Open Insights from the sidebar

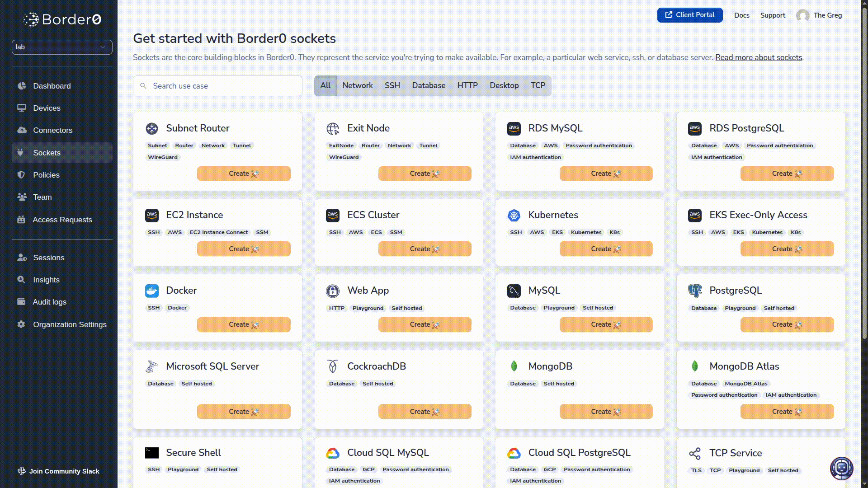pyautogui.click(x=46, y=280)
